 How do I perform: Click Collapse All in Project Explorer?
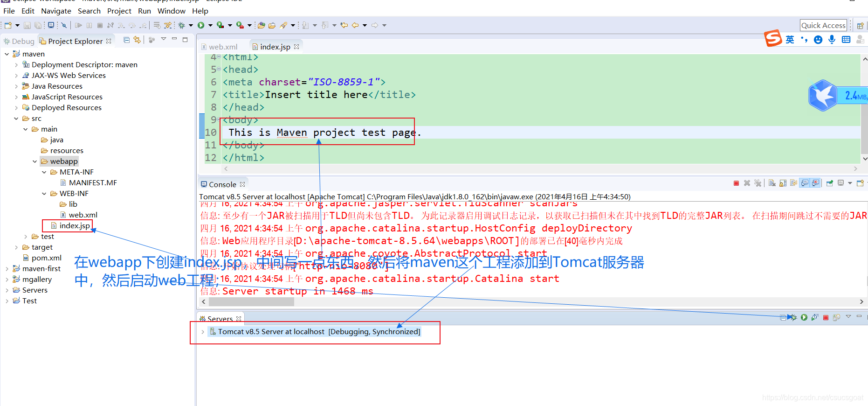(126, 40)
